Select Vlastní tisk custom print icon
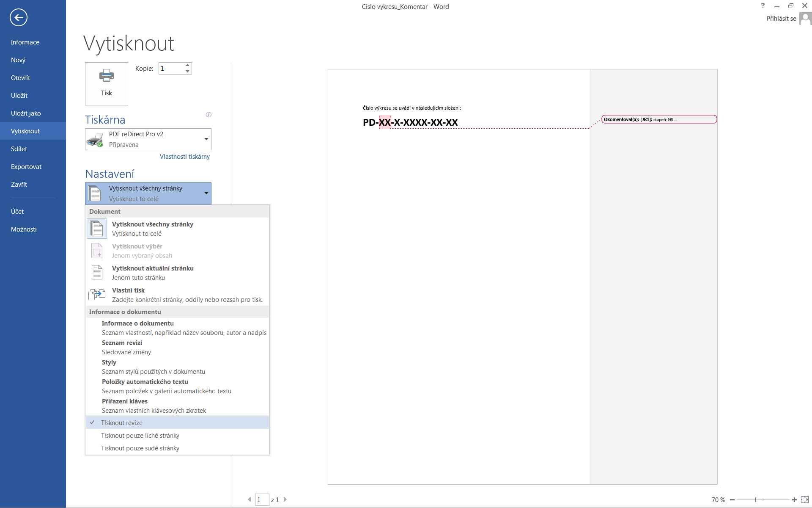The image size is (812, 508). click(x=97, y=295)
